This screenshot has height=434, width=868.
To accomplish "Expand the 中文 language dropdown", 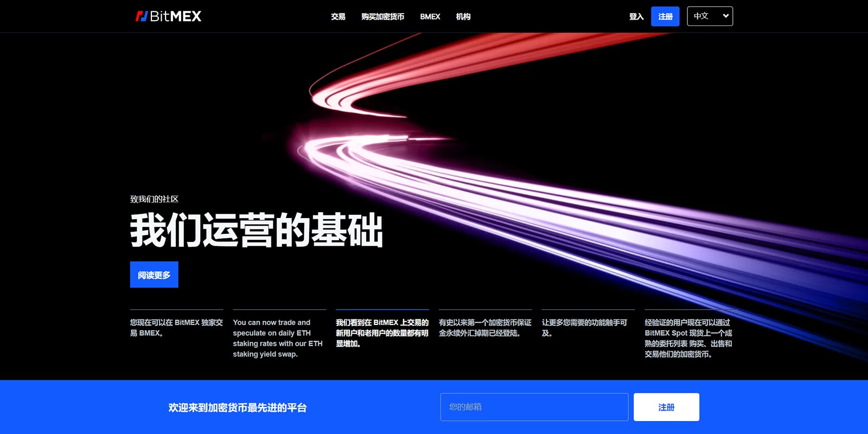I will click(710, 16).
